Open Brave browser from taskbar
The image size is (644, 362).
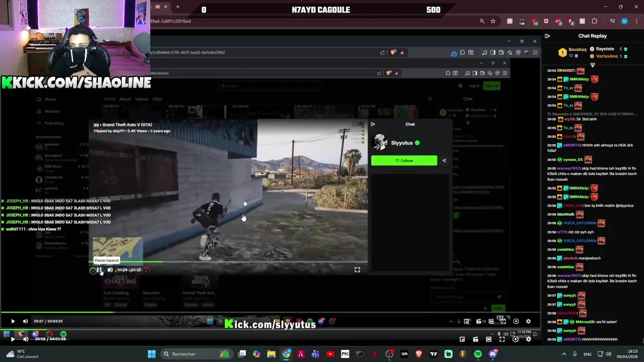[419, 354]
